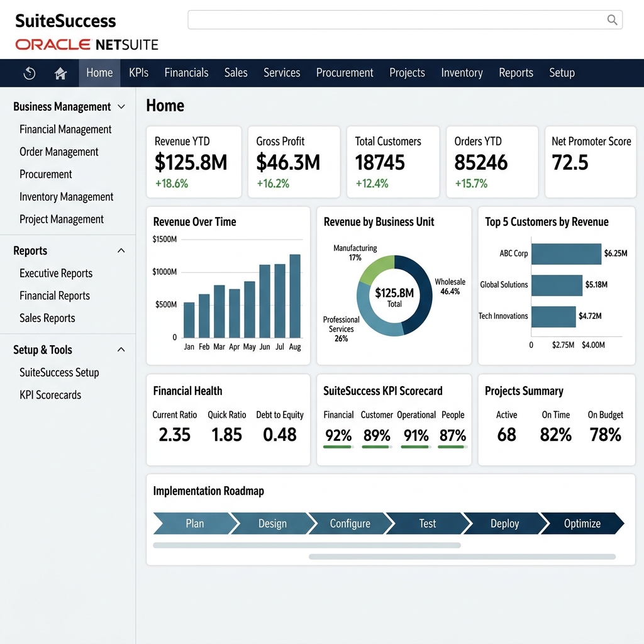Click the Total Customers 18745 card

pyautogui.click(x=393, y=162)
